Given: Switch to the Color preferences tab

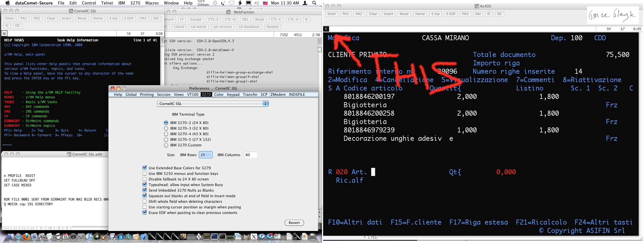Looking at the screenshot, I should click(219, 94).
